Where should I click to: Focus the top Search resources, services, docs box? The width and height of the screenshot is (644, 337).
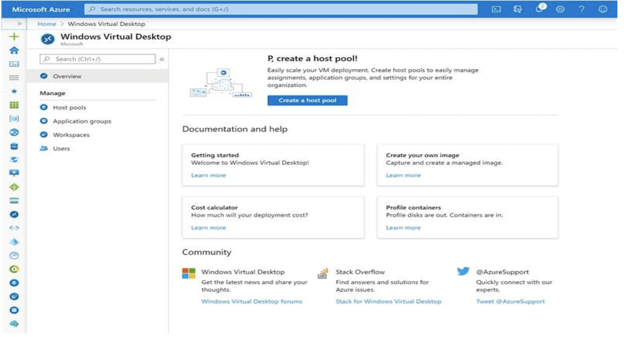coord(281,9)
